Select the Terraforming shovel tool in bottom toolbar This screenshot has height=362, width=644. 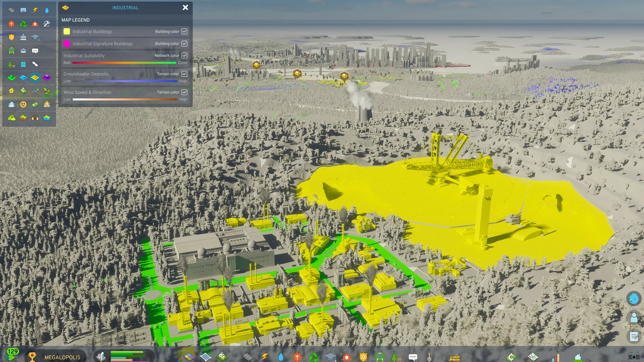pos(429,356)
